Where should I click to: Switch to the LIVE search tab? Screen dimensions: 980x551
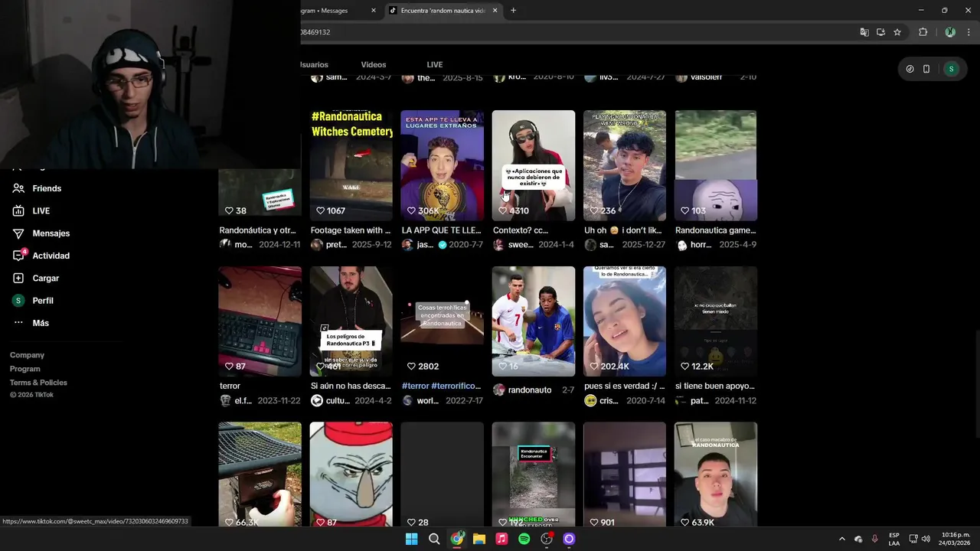[x=435, y=64]
